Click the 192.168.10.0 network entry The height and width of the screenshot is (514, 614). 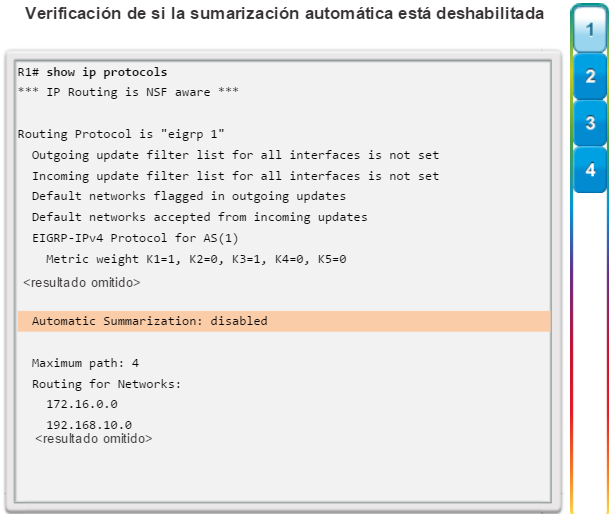(89, 425)
